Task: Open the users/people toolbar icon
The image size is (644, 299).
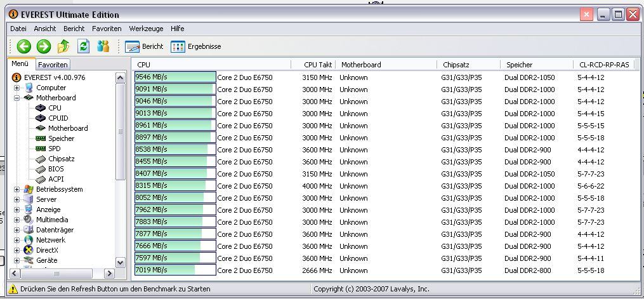Action: [x=103, y=46]
